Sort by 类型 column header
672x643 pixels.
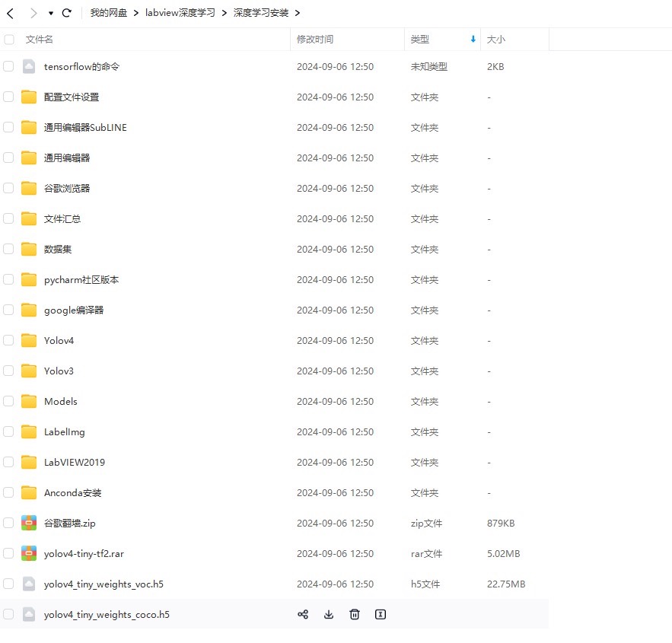(419, 40)
